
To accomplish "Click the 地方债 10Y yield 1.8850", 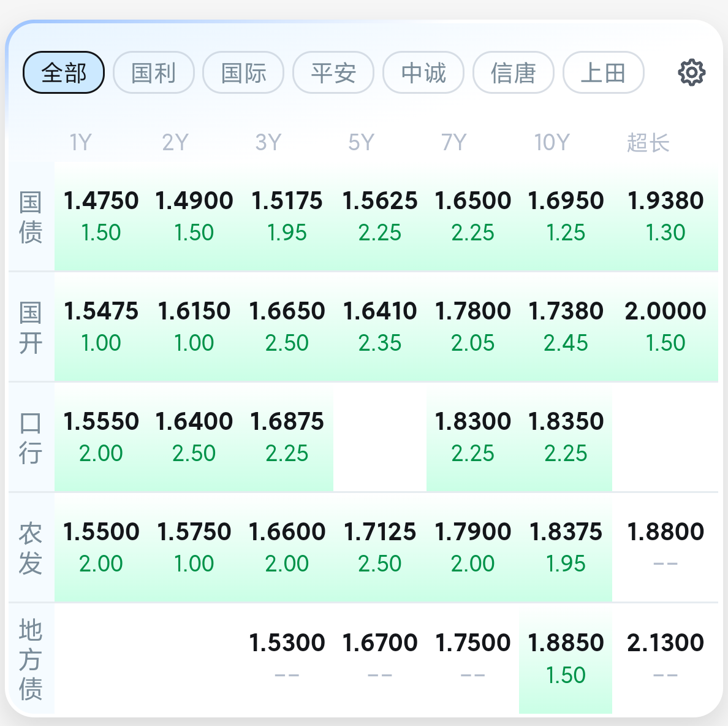I will [x=566, y=643].
